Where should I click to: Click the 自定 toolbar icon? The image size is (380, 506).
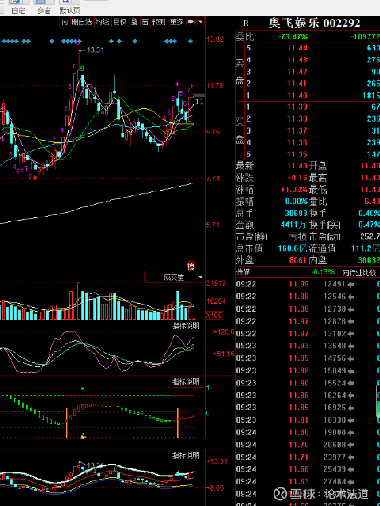[18, 7]
